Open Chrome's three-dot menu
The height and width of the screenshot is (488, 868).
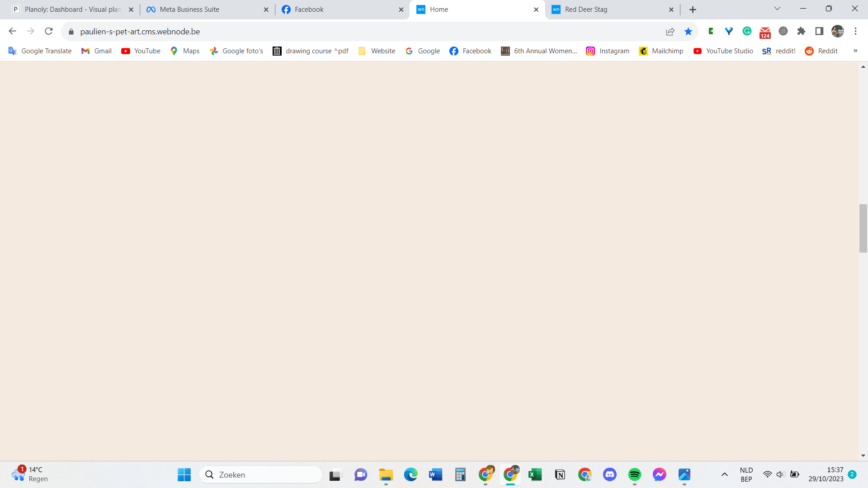click(855, 31)
